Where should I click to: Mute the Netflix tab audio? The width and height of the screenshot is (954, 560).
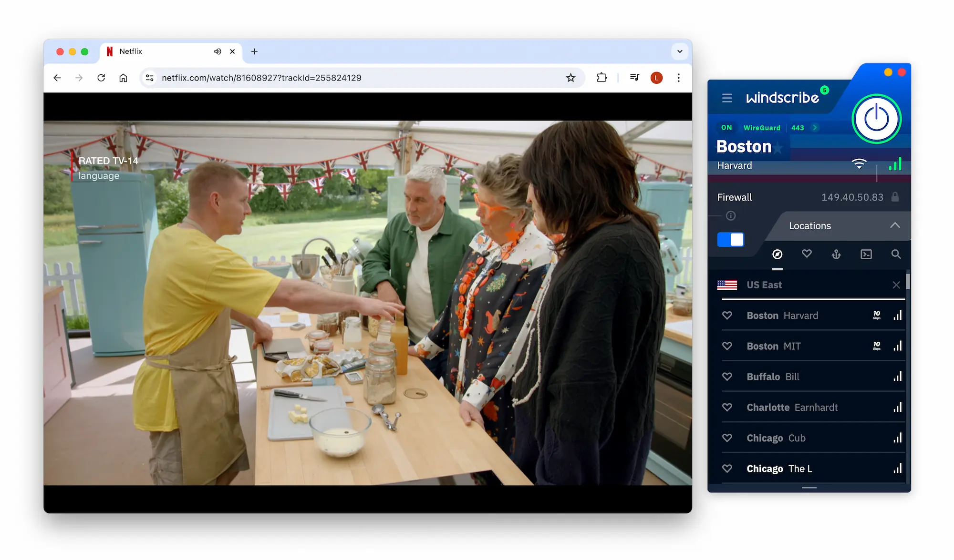218,51
